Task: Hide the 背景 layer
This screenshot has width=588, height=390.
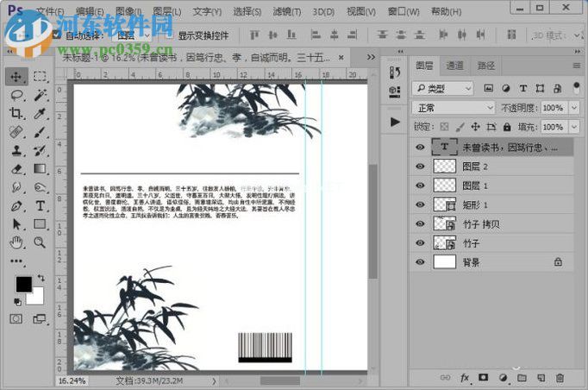Action: (x=420, y=262)
